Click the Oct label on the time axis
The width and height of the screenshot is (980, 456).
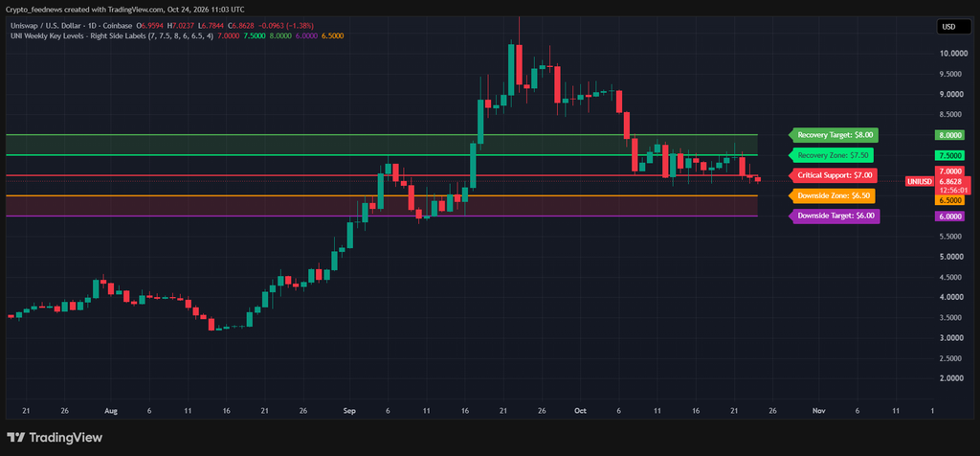click(x=581, y=411)
